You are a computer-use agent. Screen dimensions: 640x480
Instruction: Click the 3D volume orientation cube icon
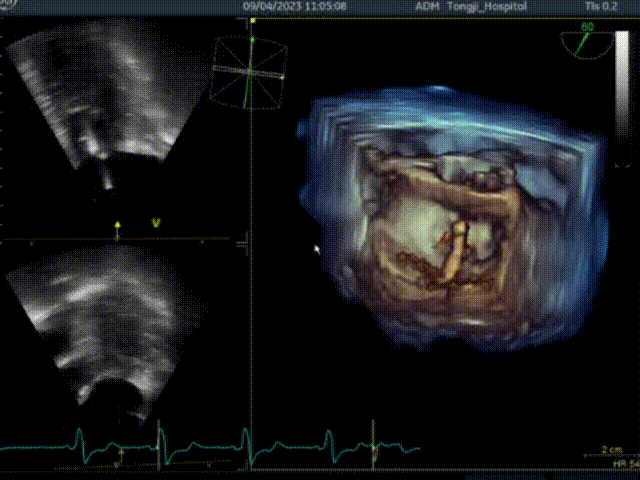247,72
